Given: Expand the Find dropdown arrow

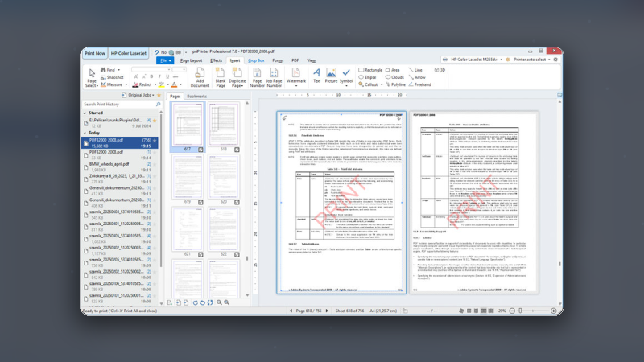Looking at the screenshot, I should coord(118,70).
